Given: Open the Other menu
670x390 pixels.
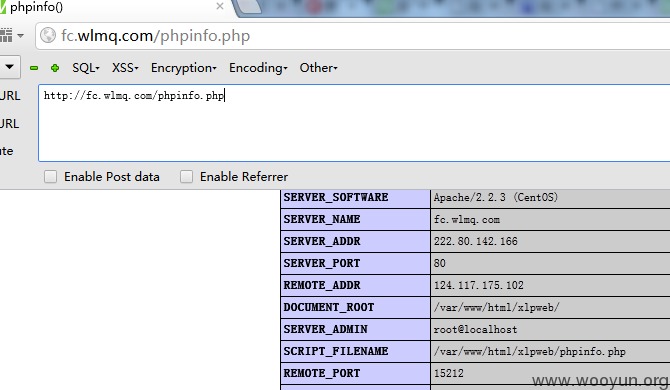Looking at the screenshot, I should tap(318, 68).
